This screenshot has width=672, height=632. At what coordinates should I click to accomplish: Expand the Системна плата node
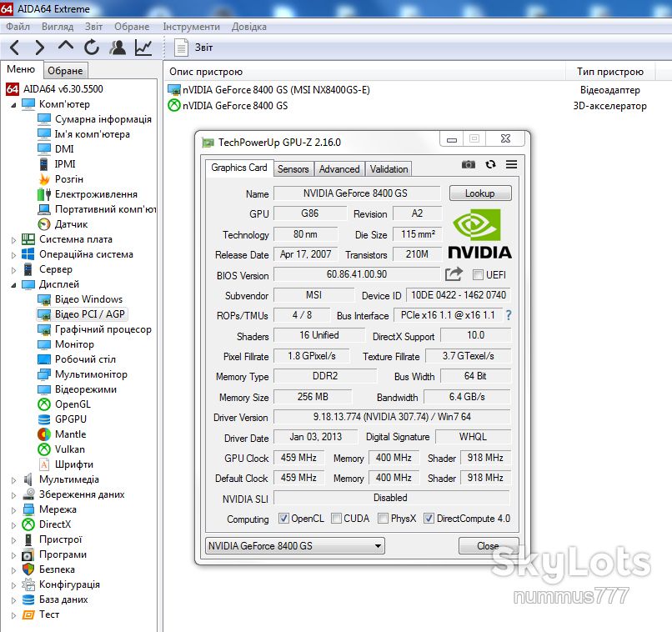pos(13,240)
